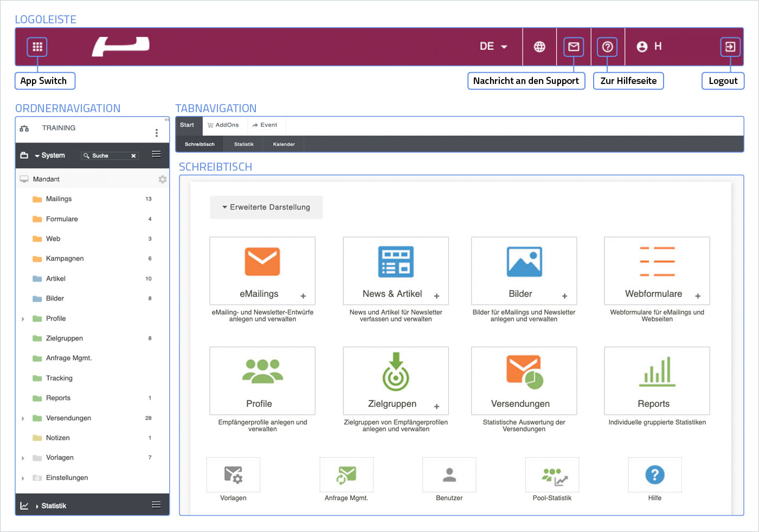This screenshot has width=759, height=532.
Task: Open the help page question mark icon
Action: (608, 47)
